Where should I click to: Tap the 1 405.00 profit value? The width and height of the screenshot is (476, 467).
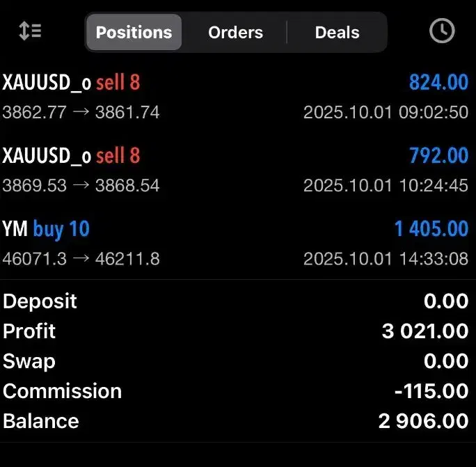click(x=431, y=229)
